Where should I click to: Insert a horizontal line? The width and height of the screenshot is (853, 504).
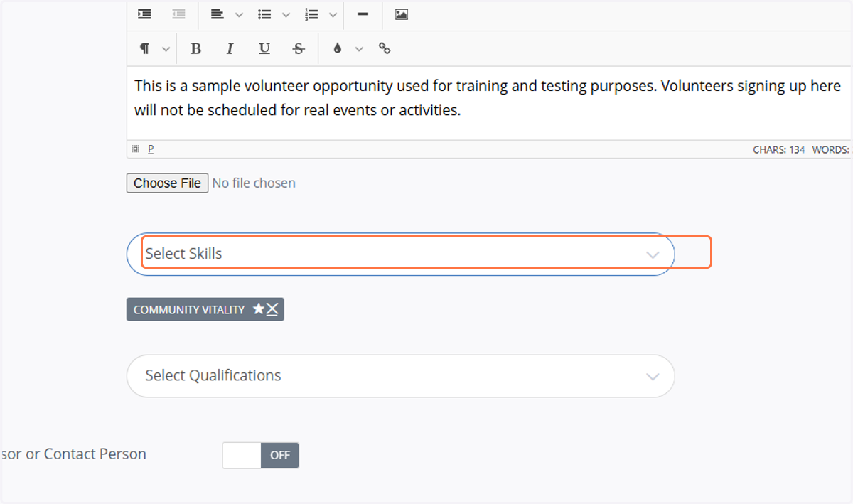363,14
